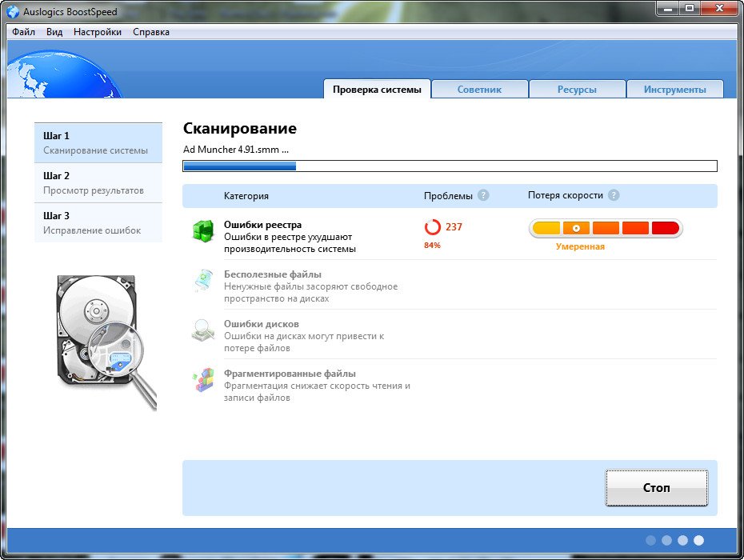Viewport: 744px width, 560px height.
Task: Select Шаг 1 Сканирование системы
Action: click(x=98, y=143)
